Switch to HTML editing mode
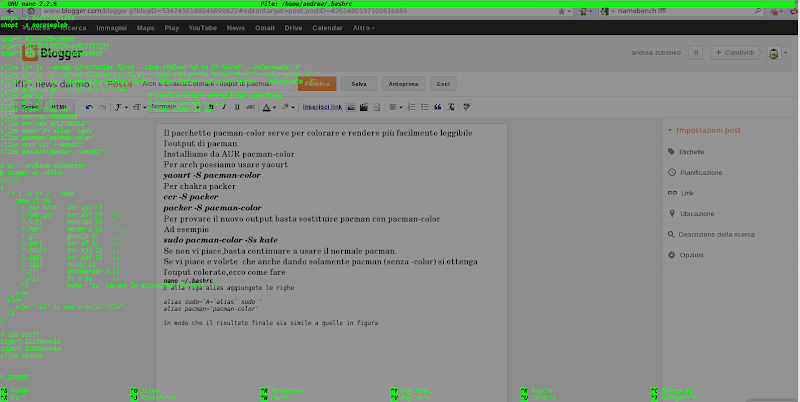The width and height of the screenshot is (800, 402). 59,107
